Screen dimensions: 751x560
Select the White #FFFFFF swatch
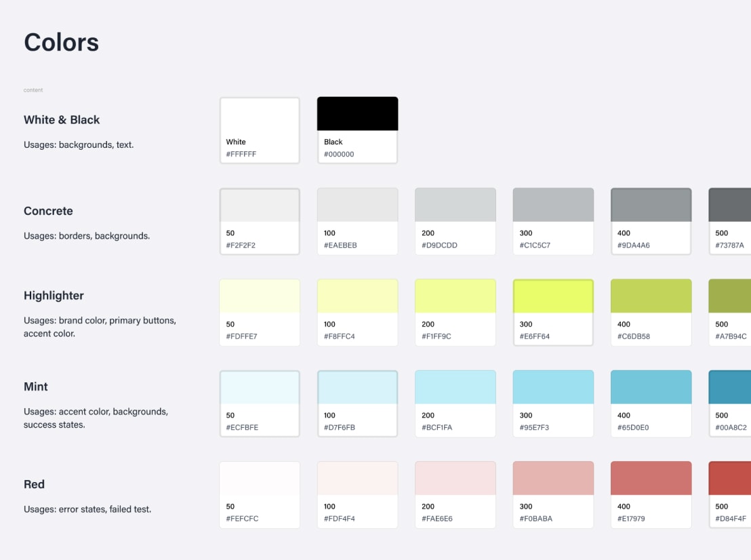click(259, 129)
